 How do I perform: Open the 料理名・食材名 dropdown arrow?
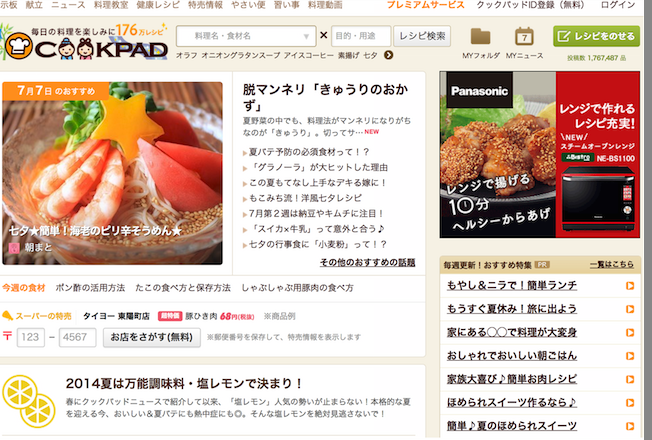coord(306,36)
